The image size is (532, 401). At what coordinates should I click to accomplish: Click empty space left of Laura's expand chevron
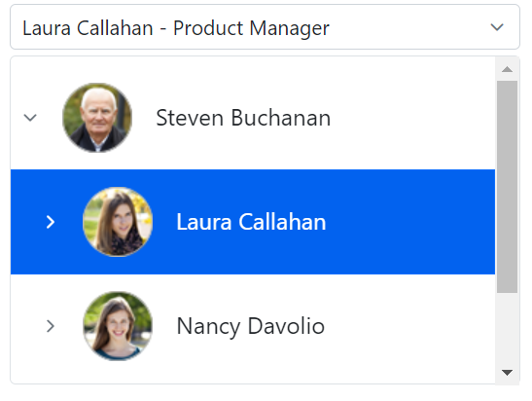27,222
